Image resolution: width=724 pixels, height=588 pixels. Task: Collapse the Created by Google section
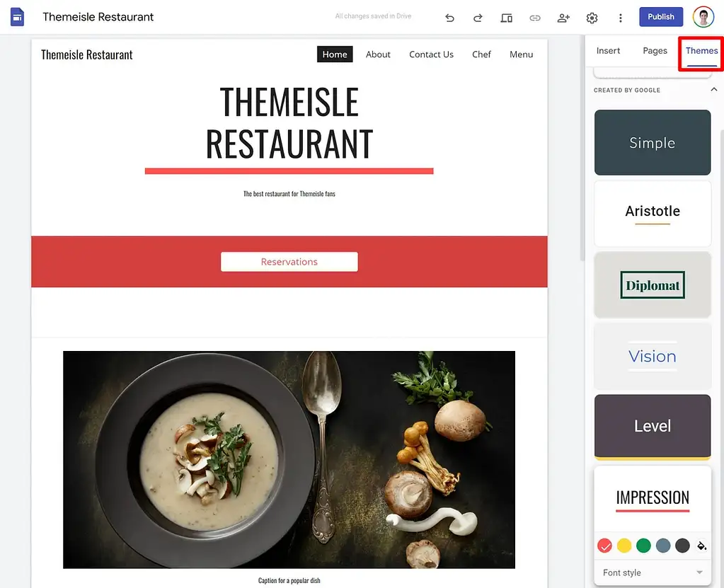pyautogui.click(x=713, y=90)
